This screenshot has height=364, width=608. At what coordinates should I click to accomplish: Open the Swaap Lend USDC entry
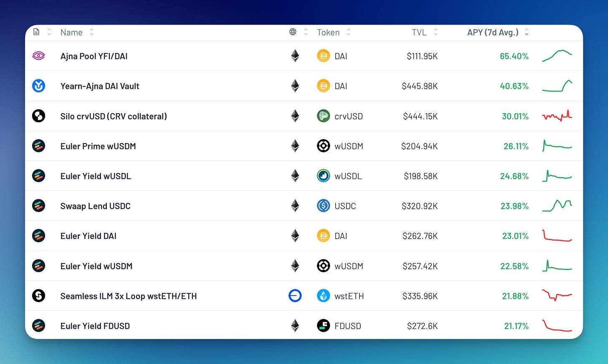coord(304,206)
